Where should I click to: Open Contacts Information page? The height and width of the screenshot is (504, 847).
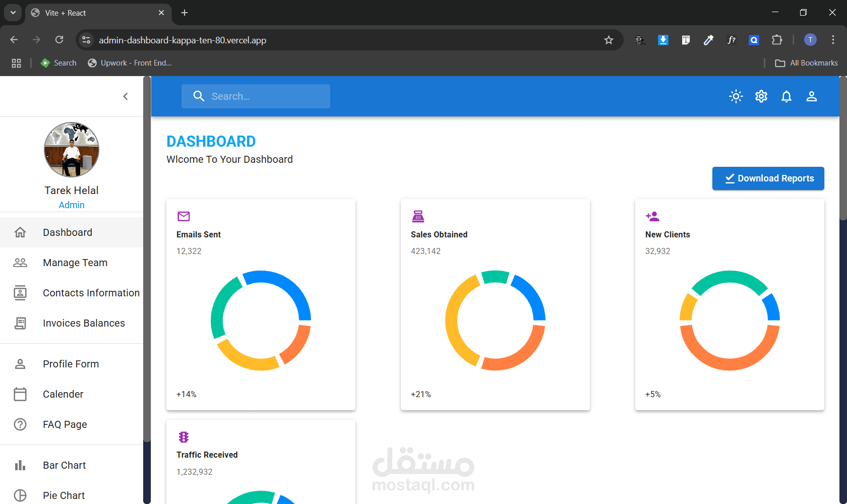point(72,293)
